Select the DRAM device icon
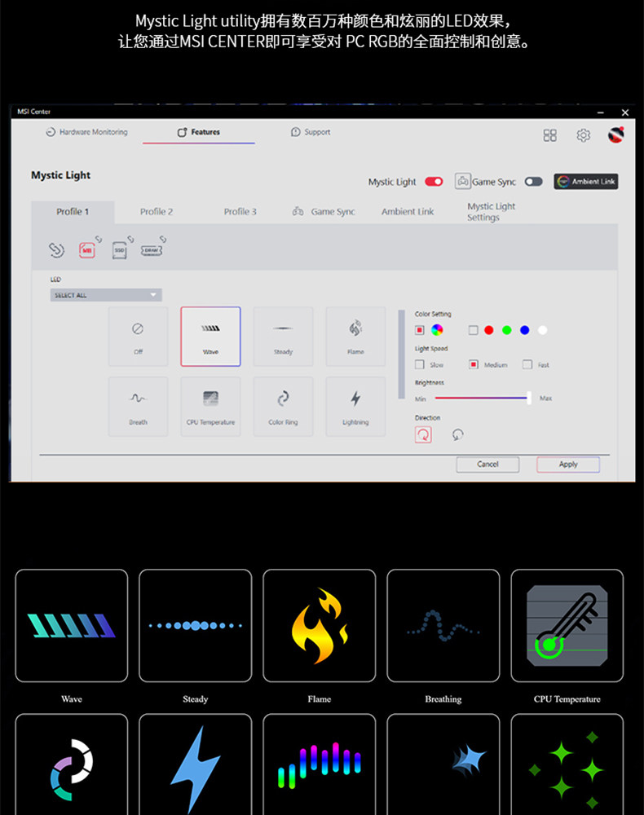The width and height of the screenshot is (644, 815). tap(152, 250)
